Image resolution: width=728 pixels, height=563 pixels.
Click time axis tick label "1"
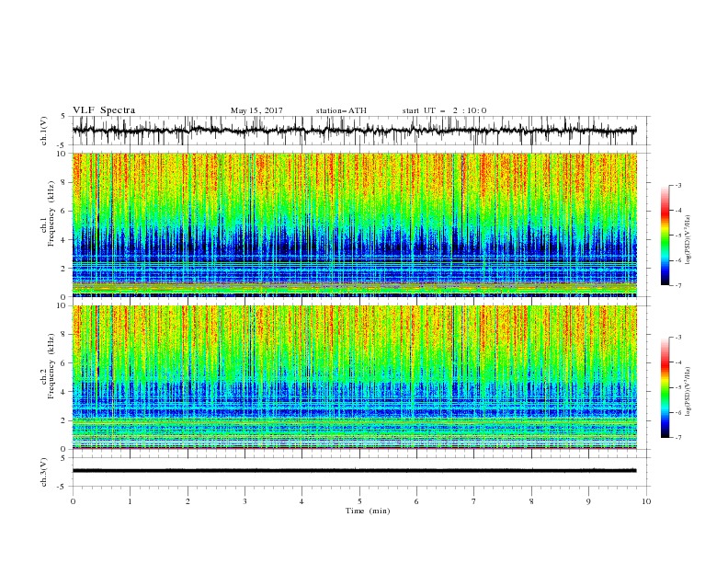click(130, 501)
